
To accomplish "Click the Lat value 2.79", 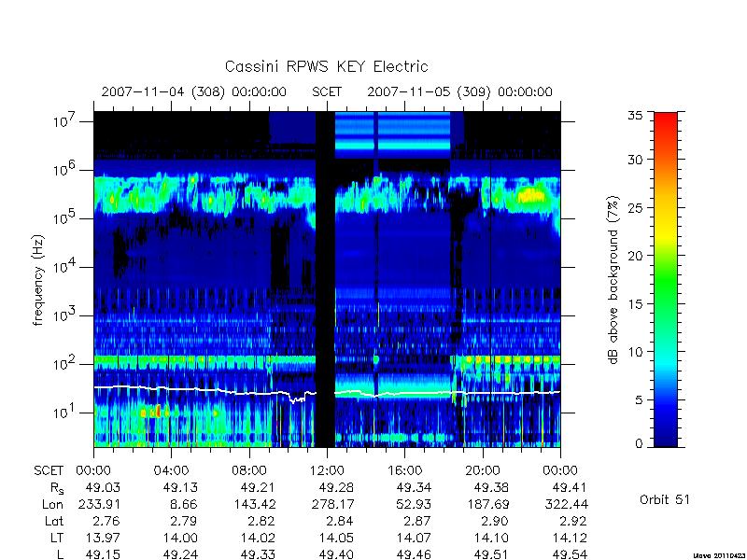I will [184, 521].
